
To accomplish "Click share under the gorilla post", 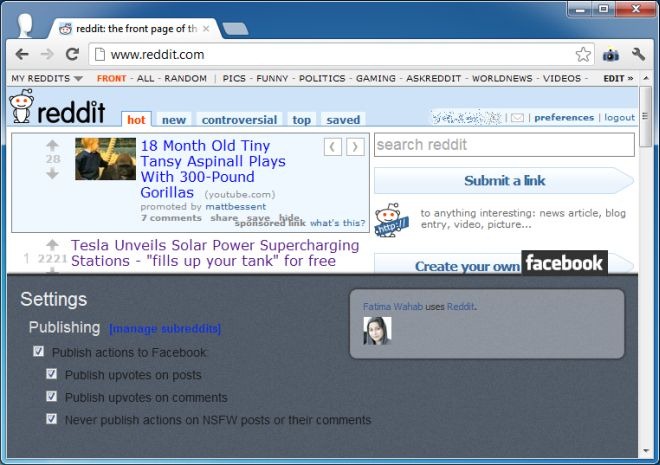I will (x=224, y=218).
